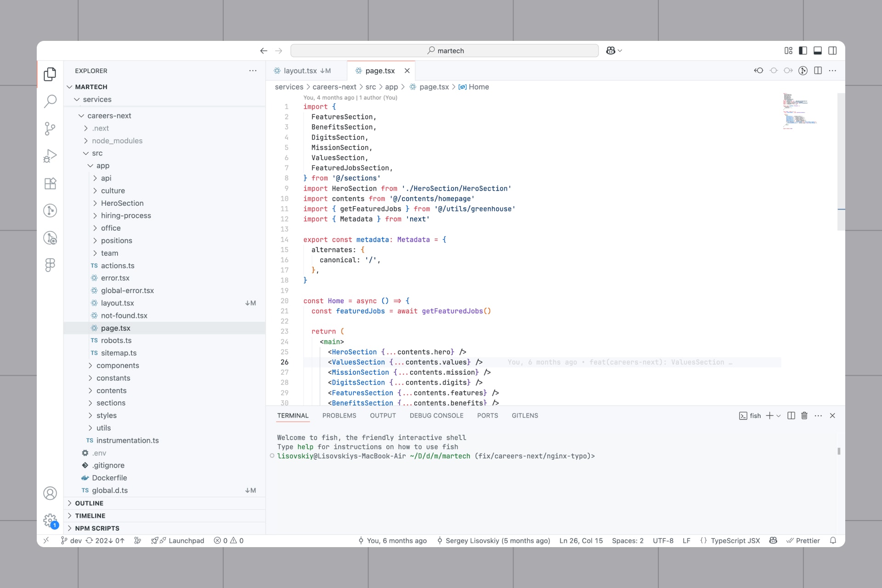Open notifications bell icon

click(x=833, y=541)
